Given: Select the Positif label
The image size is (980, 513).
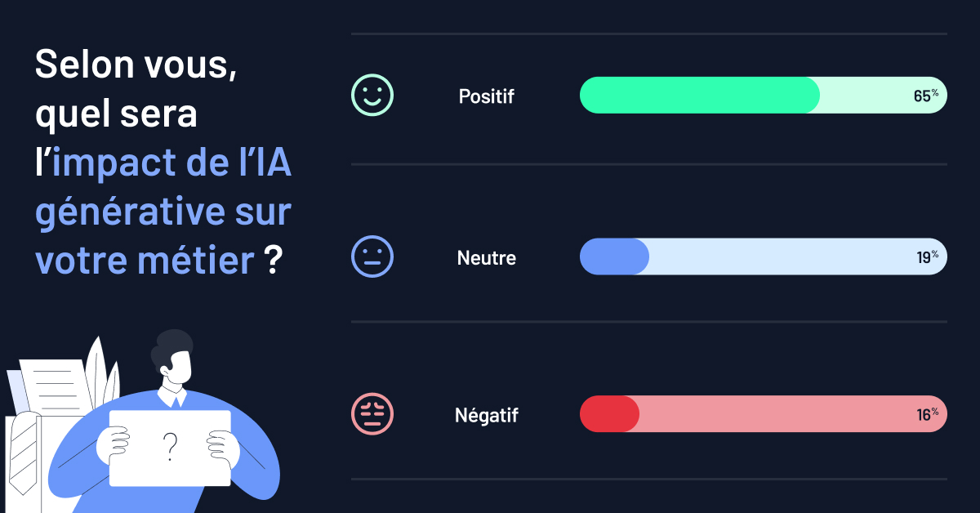Looking at the screenshot, I should tap(487, 96).
